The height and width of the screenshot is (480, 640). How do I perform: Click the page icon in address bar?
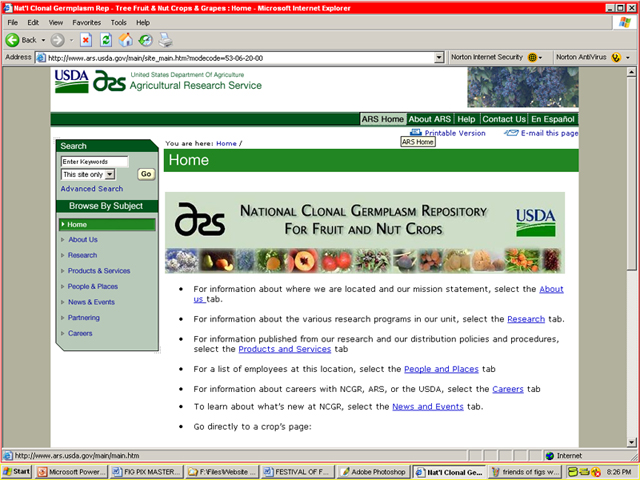pyautogui.click(x=41, y=58)
